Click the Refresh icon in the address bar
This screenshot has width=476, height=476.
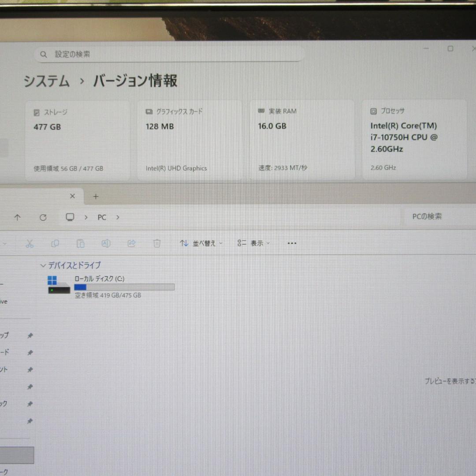[43, 217]
